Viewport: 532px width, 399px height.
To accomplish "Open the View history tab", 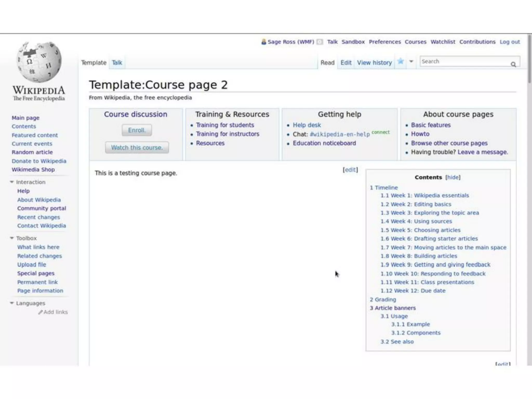I will coord(374,63).
